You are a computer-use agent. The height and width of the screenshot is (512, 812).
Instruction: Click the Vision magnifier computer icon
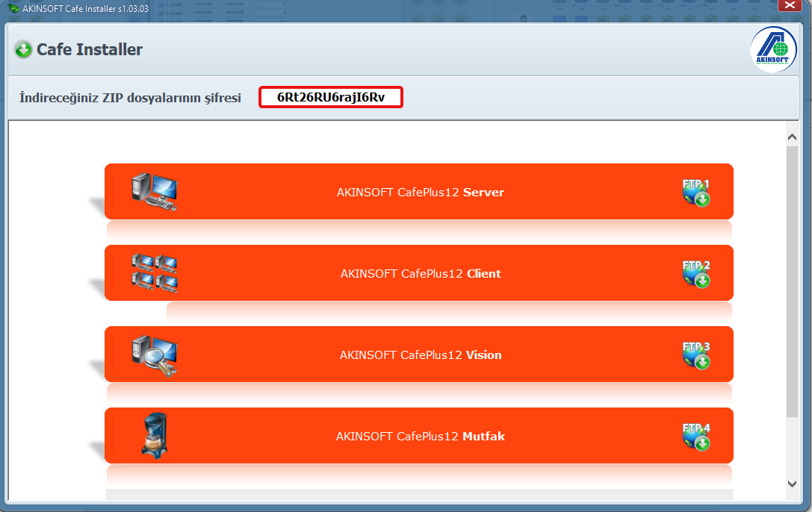coord(155,356)
